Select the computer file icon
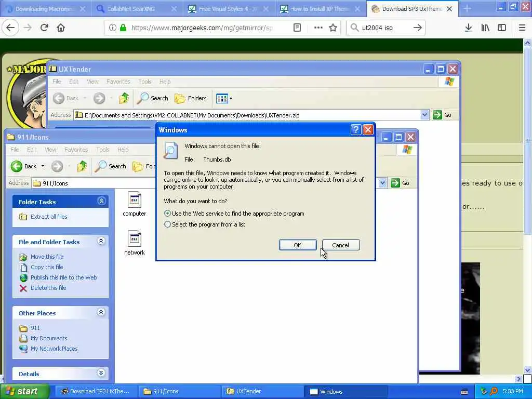This screenshot has width=532, height=399. (x=135, y=204)
